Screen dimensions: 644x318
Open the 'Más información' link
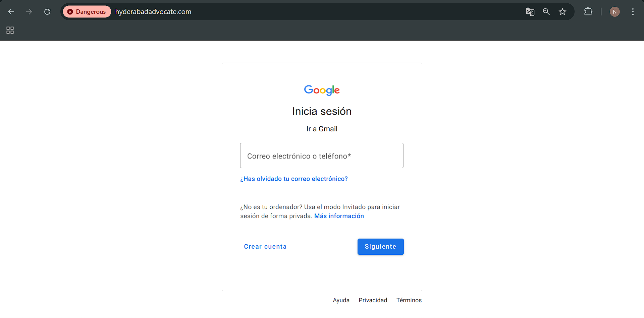[x=339, y=216]
